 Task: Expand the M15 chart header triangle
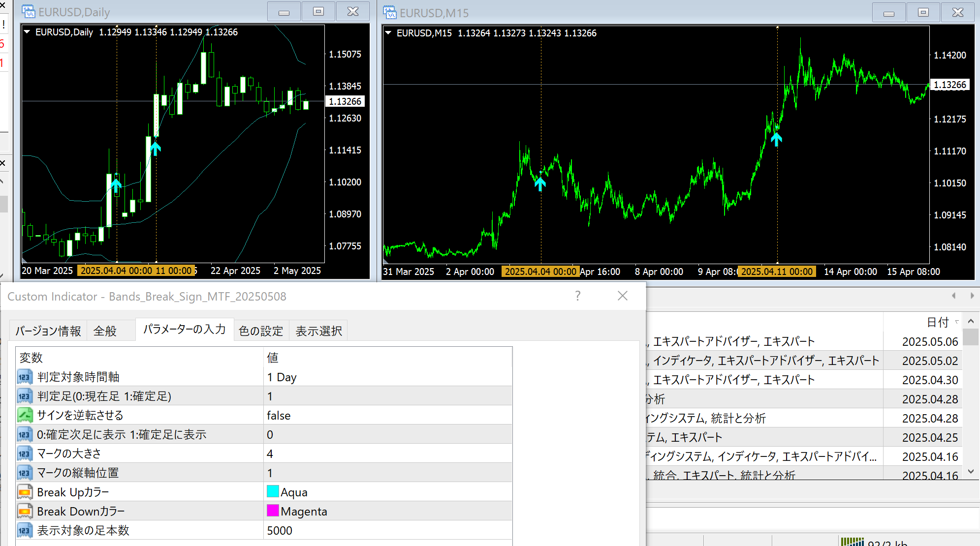coord(388,33)
